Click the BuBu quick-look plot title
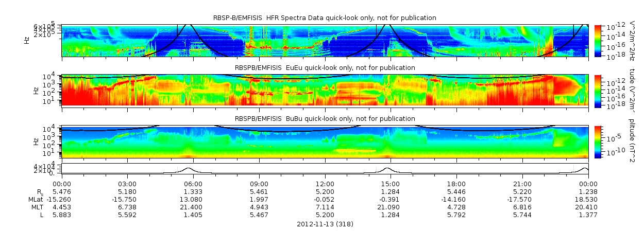 pyautogui.click(x=325, y=119)
